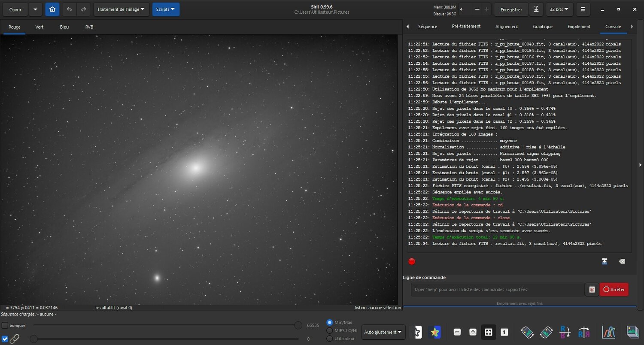
Task: Choose the Utilisateur display mode
Action: tap(330, 339)
